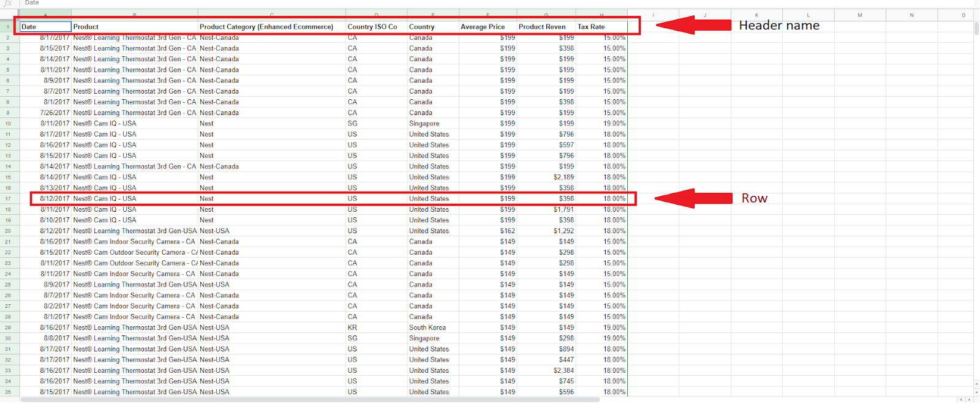Screen dimensions: 980x404
Task: Click 8/9/2017 date cell in row 6
Action: [x=46, y=81]
